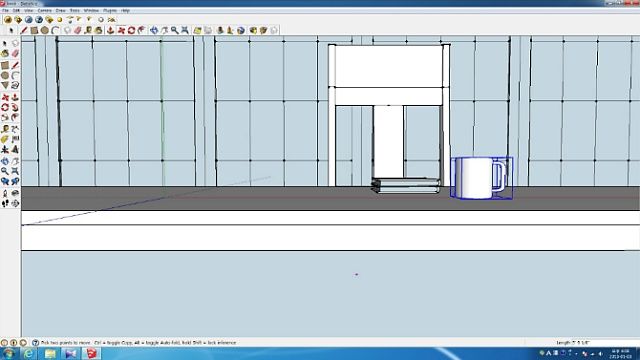Switch to SketchUp via its taskbar button
The height and width of the screenshot is (360, 640).
pos(91,353)
